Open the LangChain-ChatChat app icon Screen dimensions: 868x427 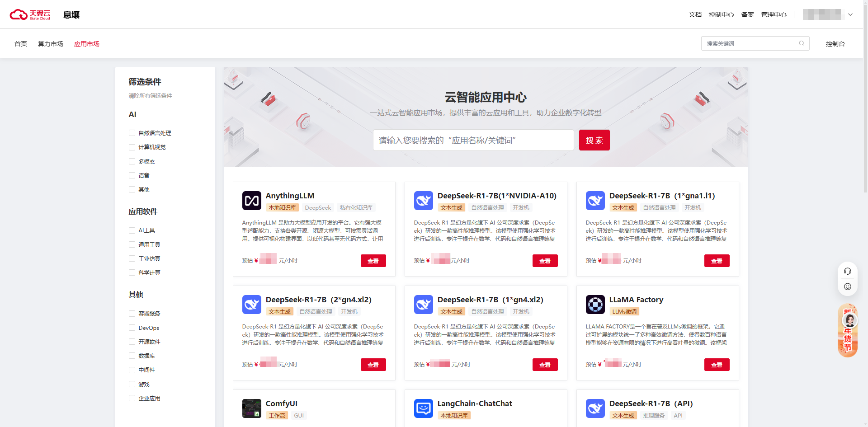424,408
